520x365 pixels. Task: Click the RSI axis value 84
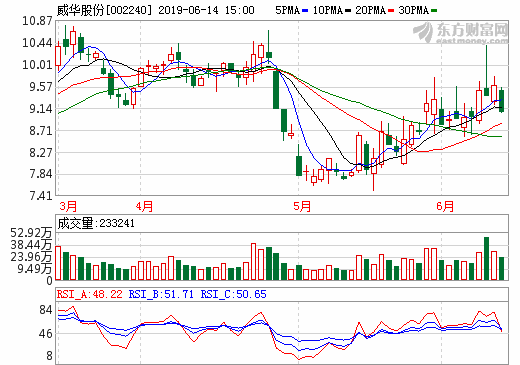[x=46, y=310]
